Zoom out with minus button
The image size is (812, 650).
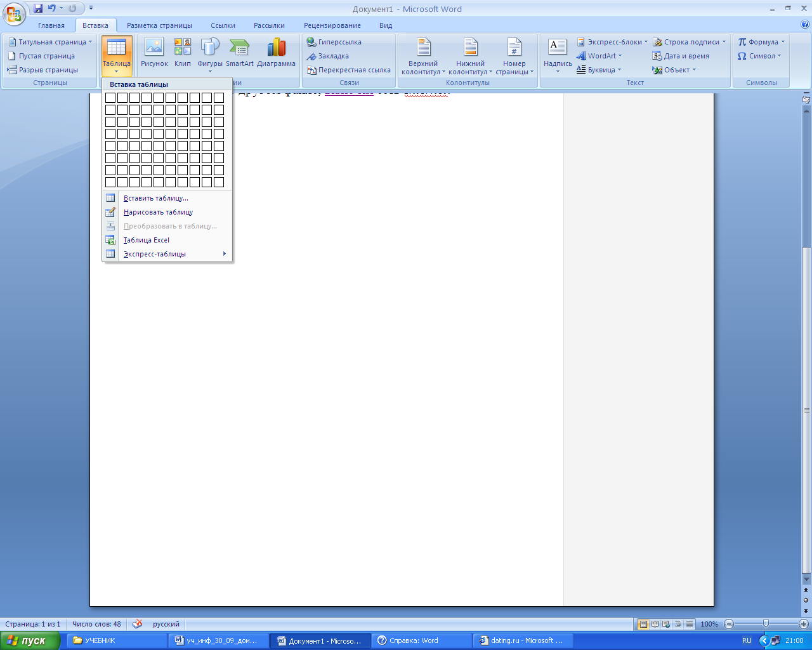click(729, 624)
